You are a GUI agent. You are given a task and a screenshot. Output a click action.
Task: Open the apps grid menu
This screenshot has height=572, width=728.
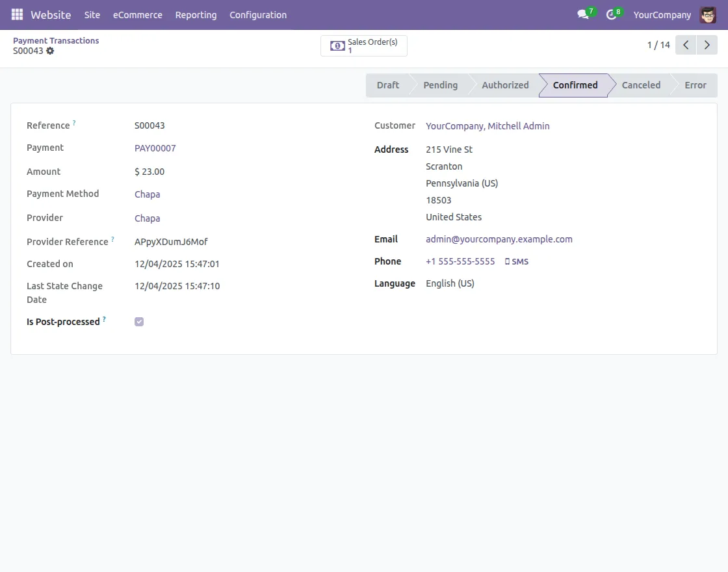pos(16,14)
